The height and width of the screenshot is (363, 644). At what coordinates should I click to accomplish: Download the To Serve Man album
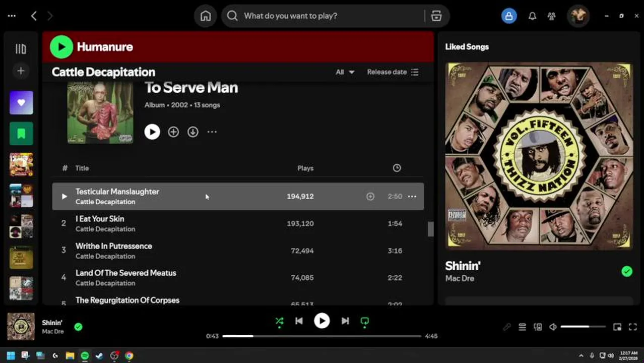193,132
